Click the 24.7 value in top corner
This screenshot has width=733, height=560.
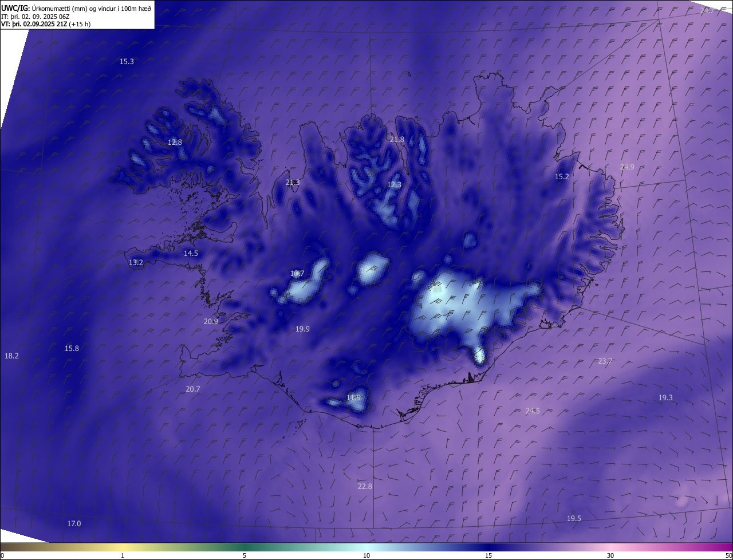(x=708, y=10)
